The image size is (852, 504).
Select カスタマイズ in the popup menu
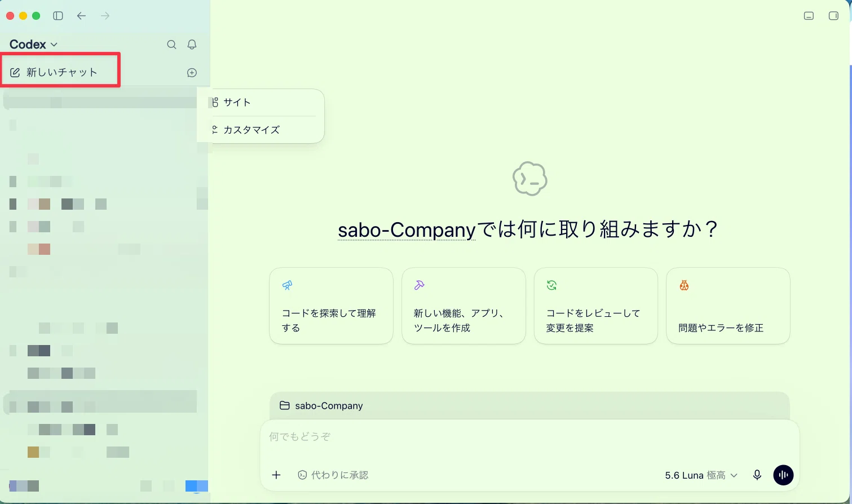tap(263, 130)
